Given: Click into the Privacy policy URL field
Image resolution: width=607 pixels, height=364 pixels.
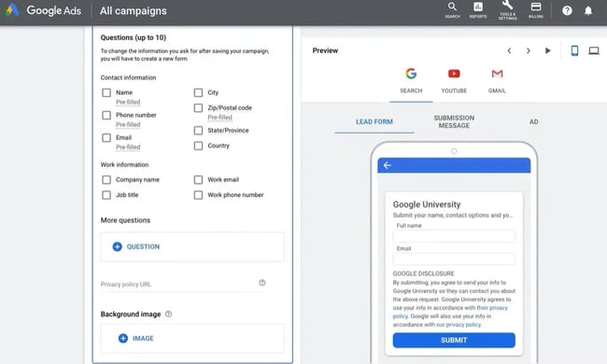Looking at the screenshot, I should pyautogui.click(x=183, y=285).
